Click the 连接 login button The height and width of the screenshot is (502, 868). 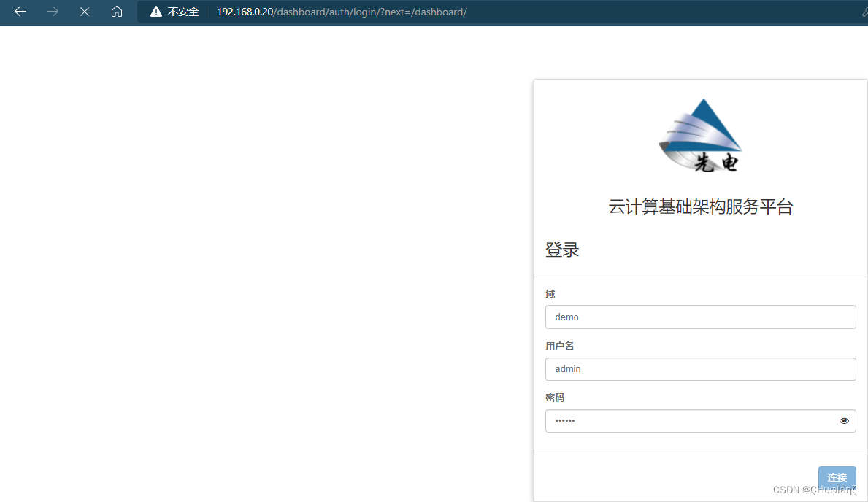point(837,477)
